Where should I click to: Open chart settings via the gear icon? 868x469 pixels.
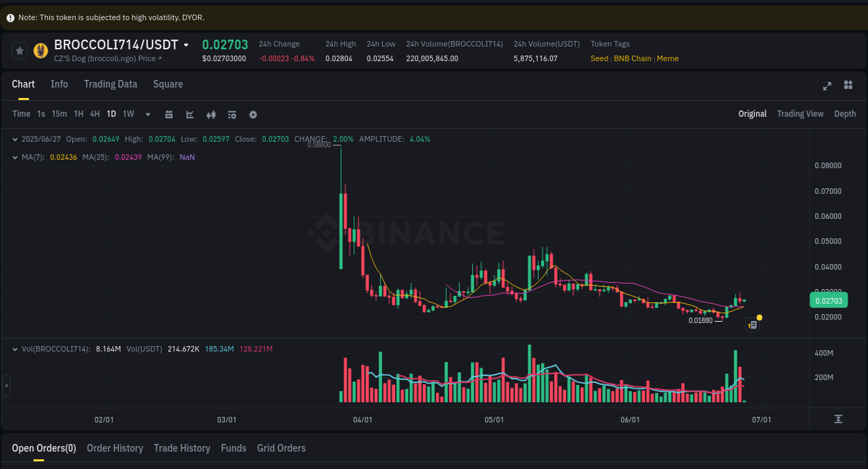253,114
